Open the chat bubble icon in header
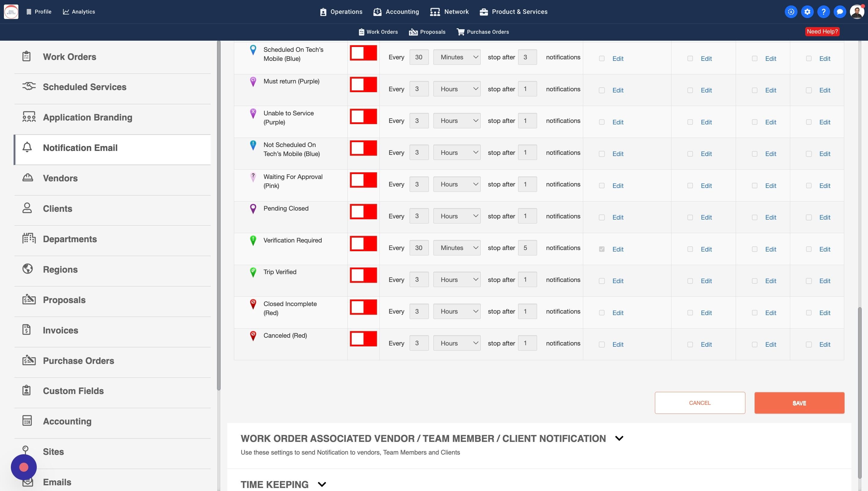 click(x=840, y=12)
